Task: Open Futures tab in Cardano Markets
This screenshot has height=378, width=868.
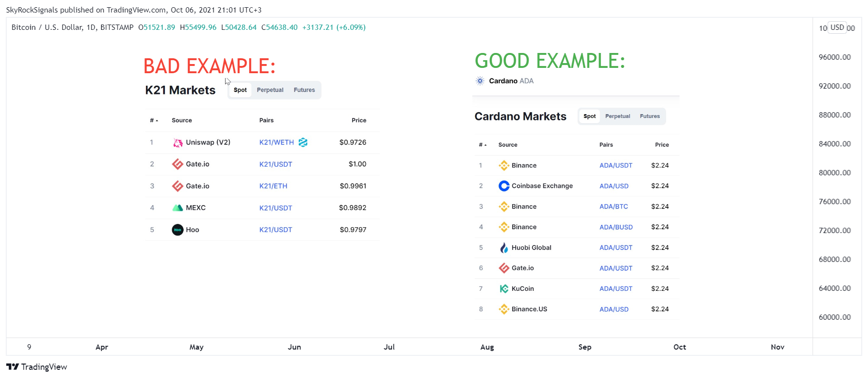Action: [650, 117]
